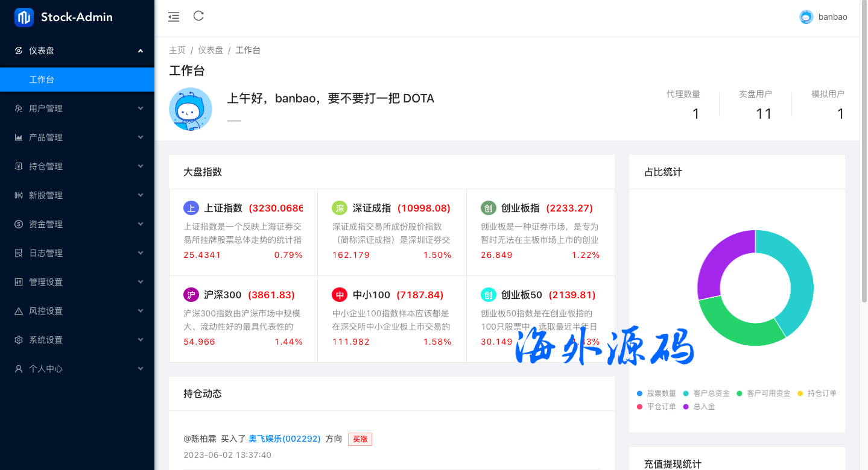Click the 深证成指 green badge icon
Image resolution: width=868 pixels, height=470 pixels.
(340, 208)
